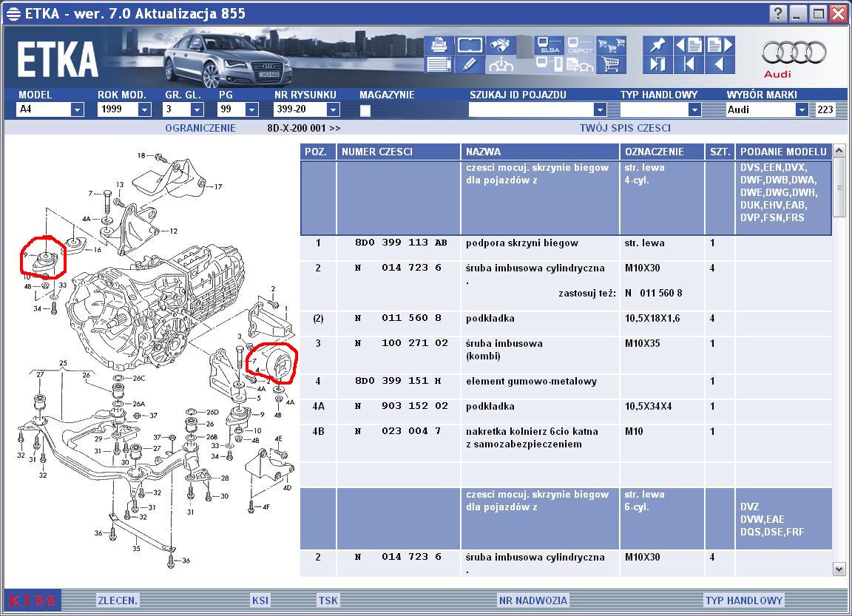This screenshot has width=852, height=616.
Task: Click the ZLECEN. button in bottom bar
Action: [118, 600]
